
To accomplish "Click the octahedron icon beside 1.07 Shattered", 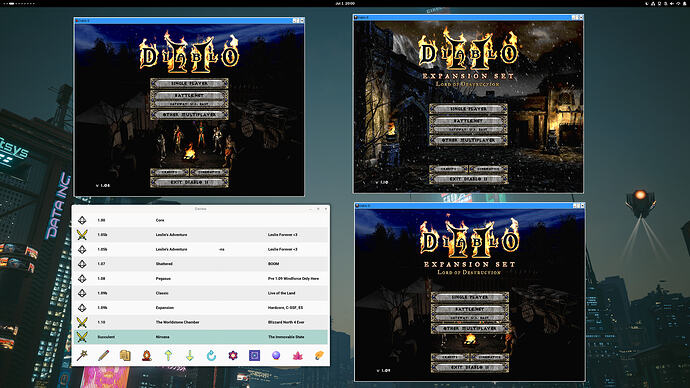I will pyautogui.click(x=82, y=264).
